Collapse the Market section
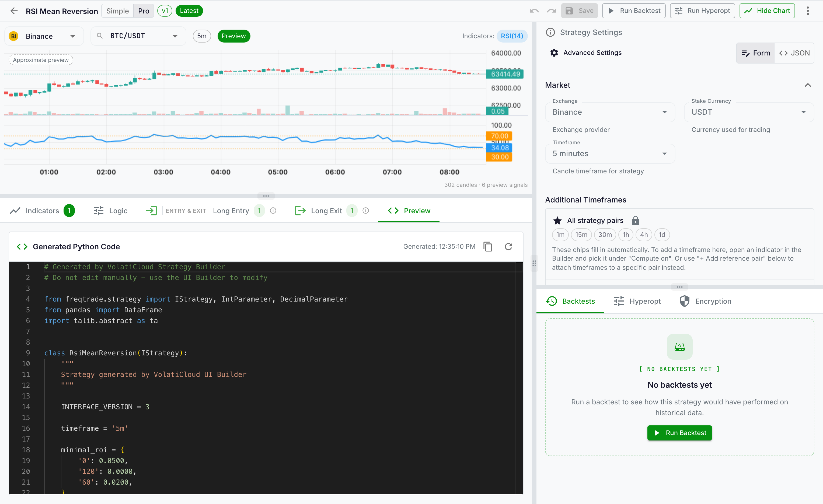Image resolution: width=823 pixels, height=504 pixels. coord(808,85)
